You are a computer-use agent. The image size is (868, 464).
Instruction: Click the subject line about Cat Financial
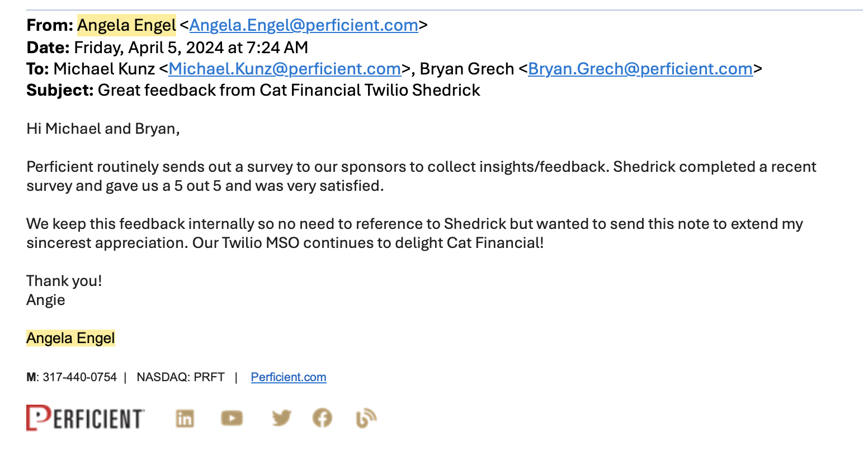289,90
